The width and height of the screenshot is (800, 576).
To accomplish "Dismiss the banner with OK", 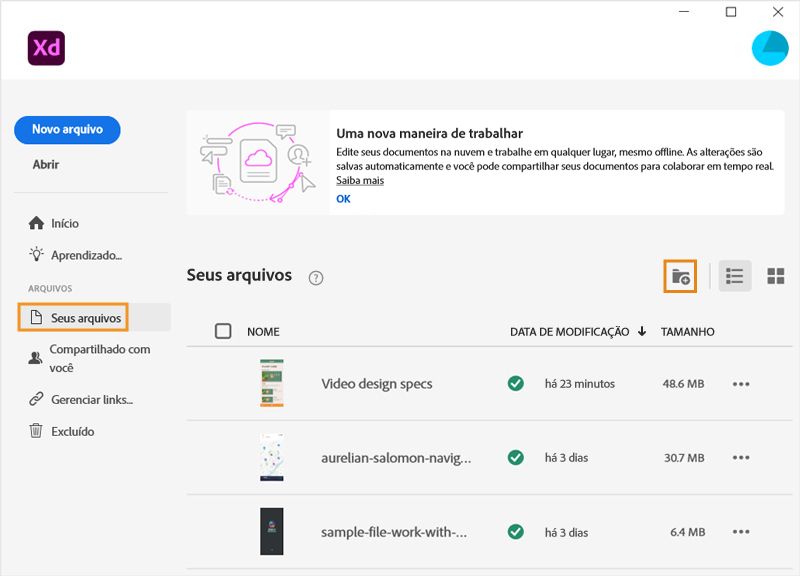I will 343,198.
